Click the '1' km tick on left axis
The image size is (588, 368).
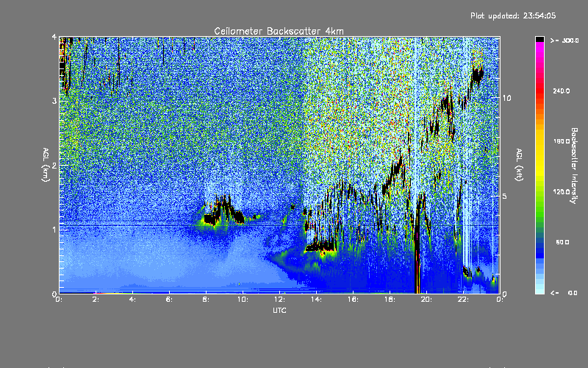point(54,230)
